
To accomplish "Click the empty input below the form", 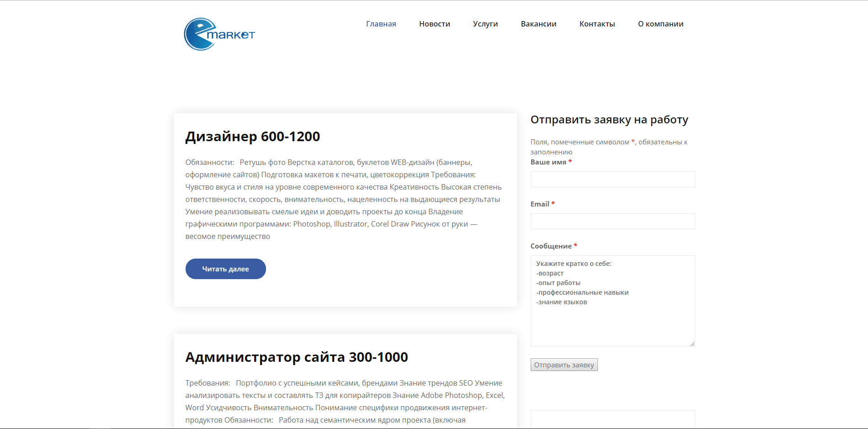I will (612, 420).
